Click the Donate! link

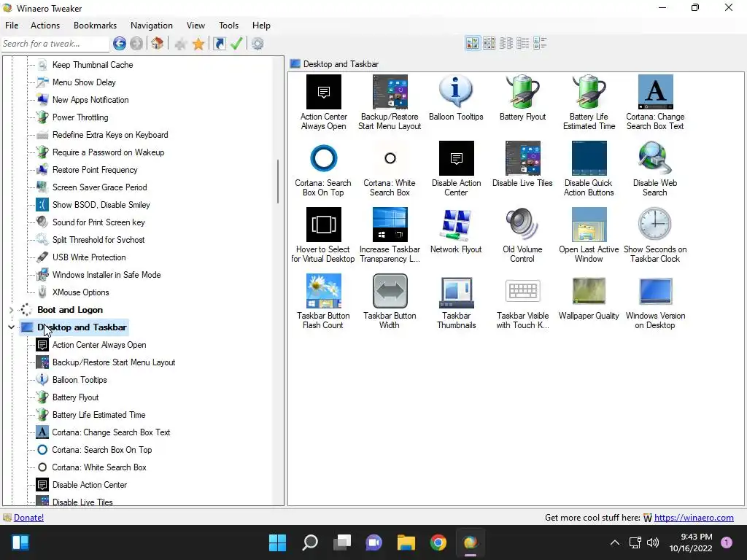[x=28, y=518]
